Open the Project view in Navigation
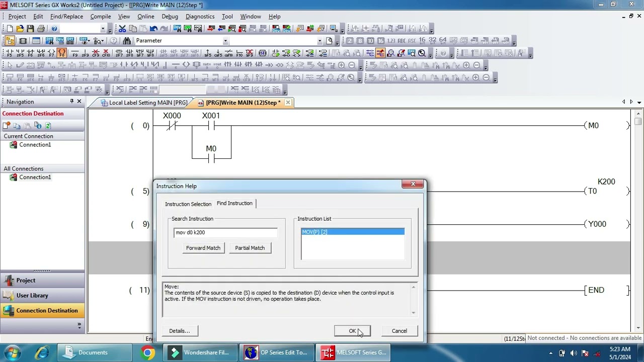This screenshot has height=362, width=644. [x=42, y=281]
